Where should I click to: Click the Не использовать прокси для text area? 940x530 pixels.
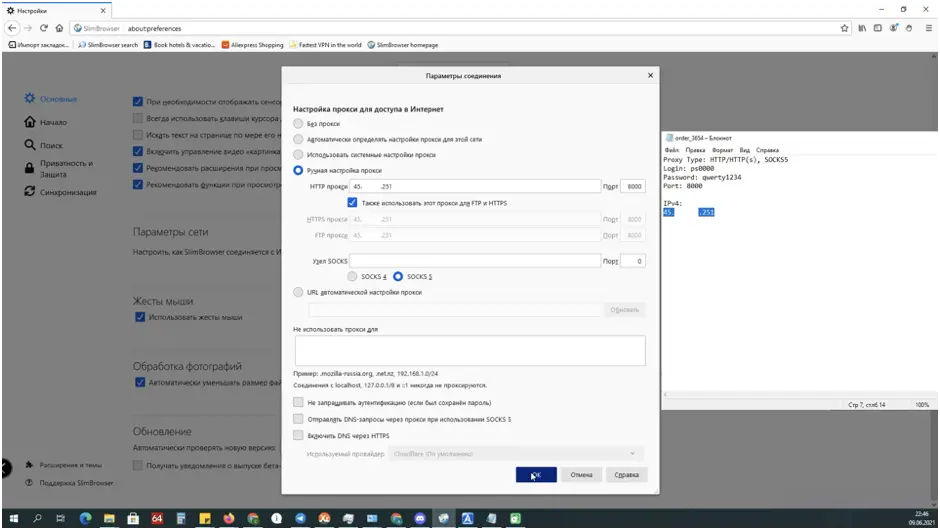point(470,351)
